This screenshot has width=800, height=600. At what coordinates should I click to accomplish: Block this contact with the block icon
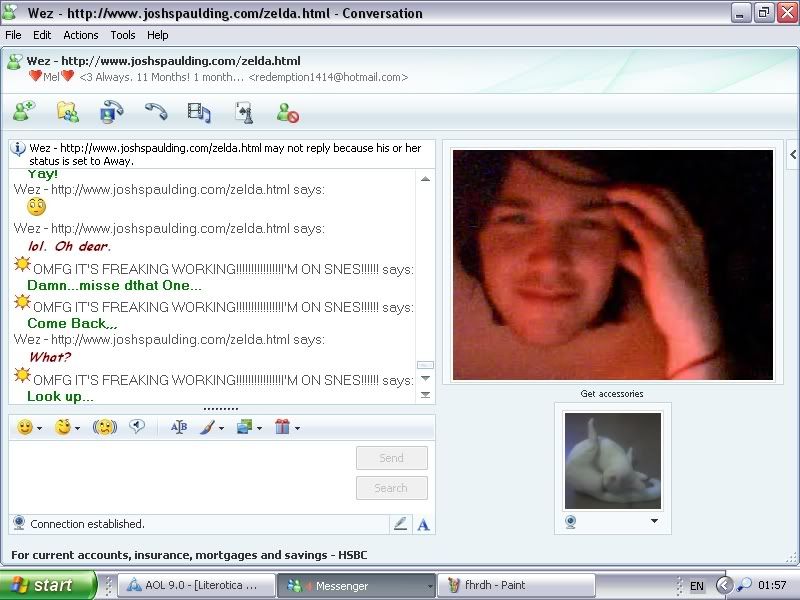pos(288,113)
